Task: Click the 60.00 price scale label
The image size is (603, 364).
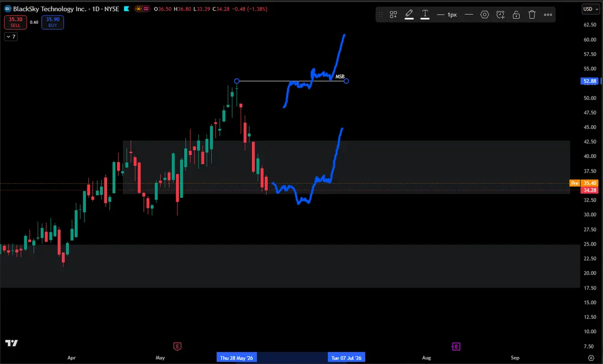Action: pyautogui.click(x=589, y=39)
